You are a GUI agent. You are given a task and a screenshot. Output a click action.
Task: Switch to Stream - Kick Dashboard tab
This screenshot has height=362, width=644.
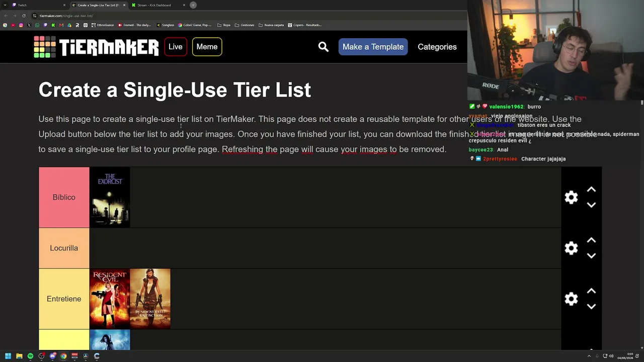click(x=157, y=5)
